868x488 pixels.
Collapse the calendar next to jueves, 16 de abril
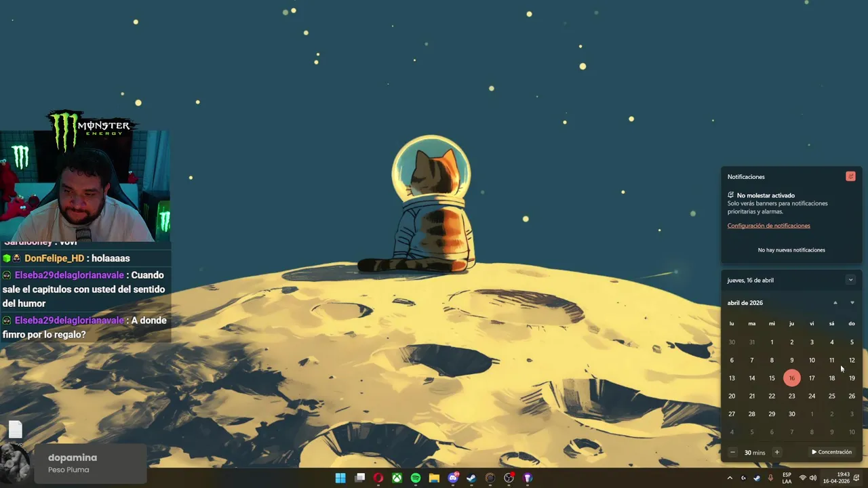point(850,280)
